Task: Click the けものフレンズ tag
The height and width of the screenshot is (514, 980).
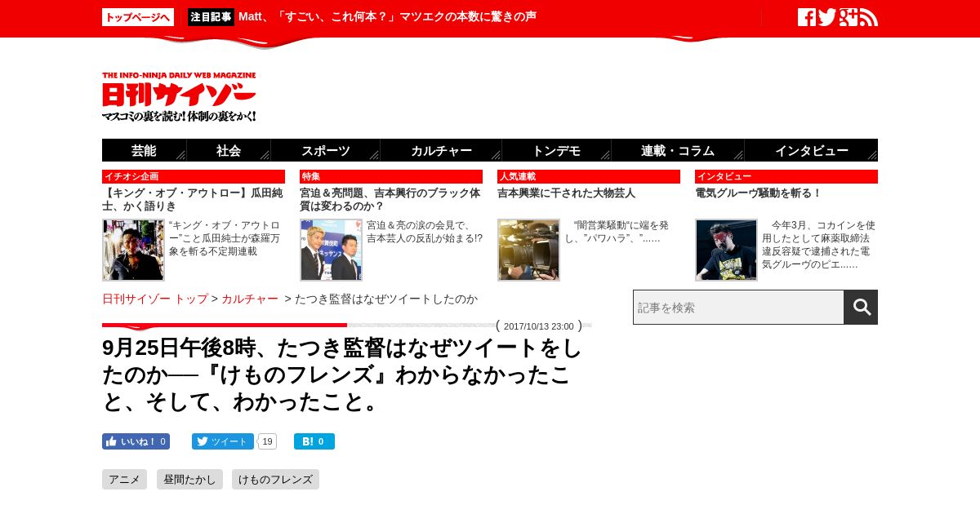Action: (x=275, y=480)
